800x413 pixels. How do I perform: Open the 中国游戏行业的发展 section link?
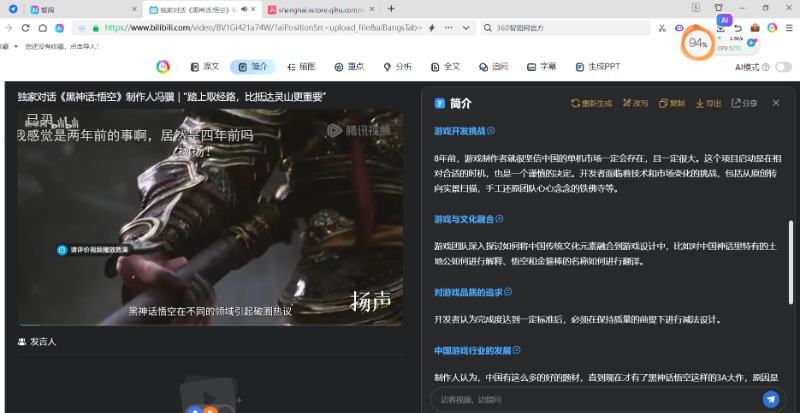[x=472, y=351]
